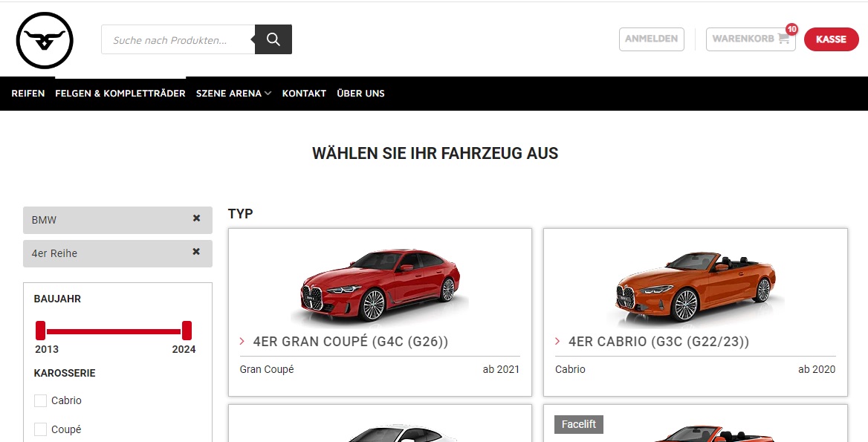Click the bull logo in the header
Image resolution: width=868 pixels, height=442 pixels.
click(x=45, y=40)
